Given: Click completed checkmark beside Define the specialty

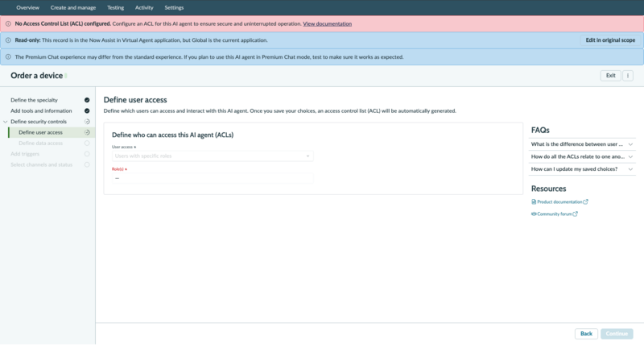Looking at the screenshot, I should [x=87, y=100].
